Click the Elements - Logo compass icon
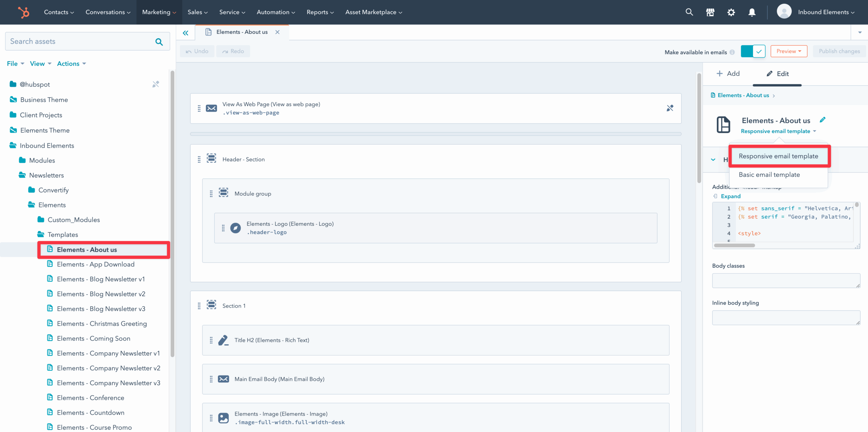 (x=235, y=228)
